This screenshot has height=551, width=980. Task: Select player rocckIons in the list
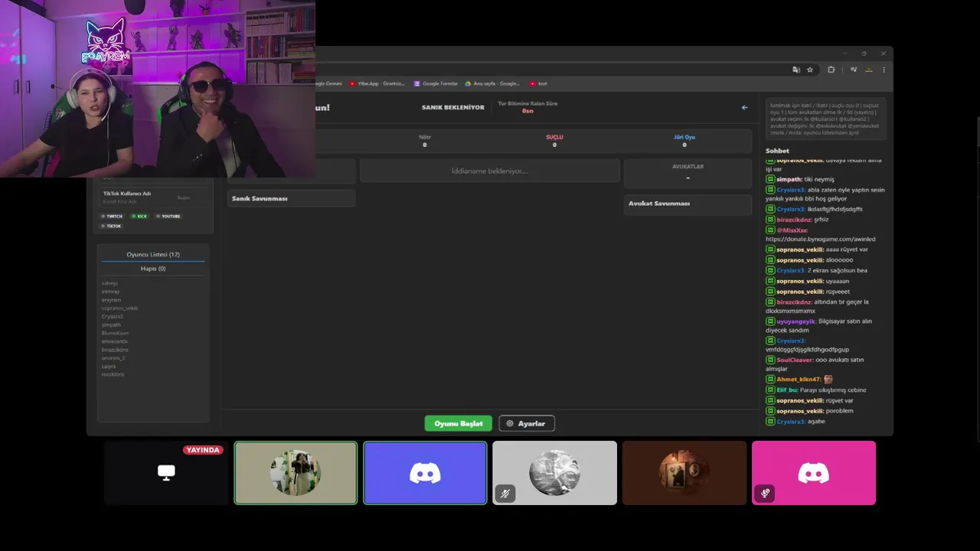113,374
